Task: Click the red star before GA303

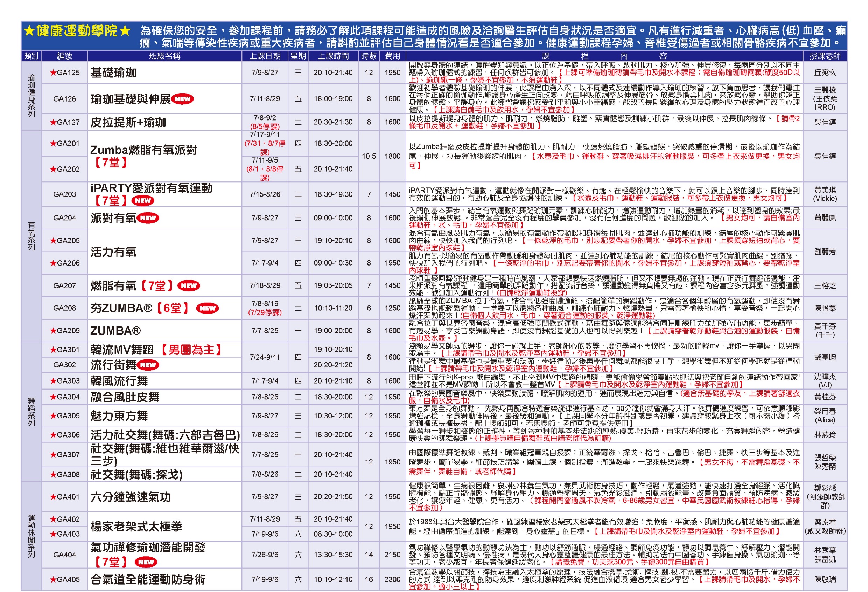Action: click(x=53, y=381)
